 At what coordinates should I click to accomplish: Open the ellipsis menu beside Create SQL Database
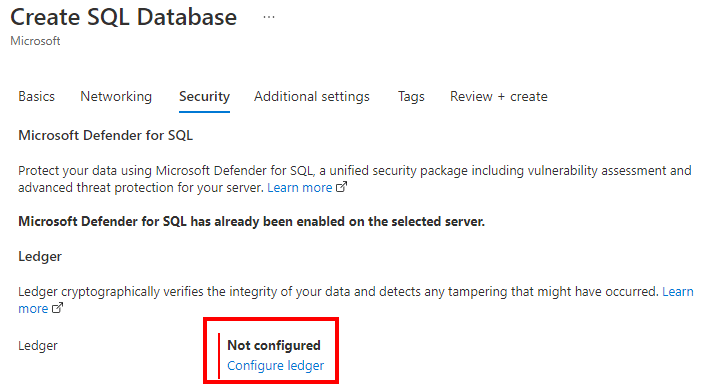269,17
